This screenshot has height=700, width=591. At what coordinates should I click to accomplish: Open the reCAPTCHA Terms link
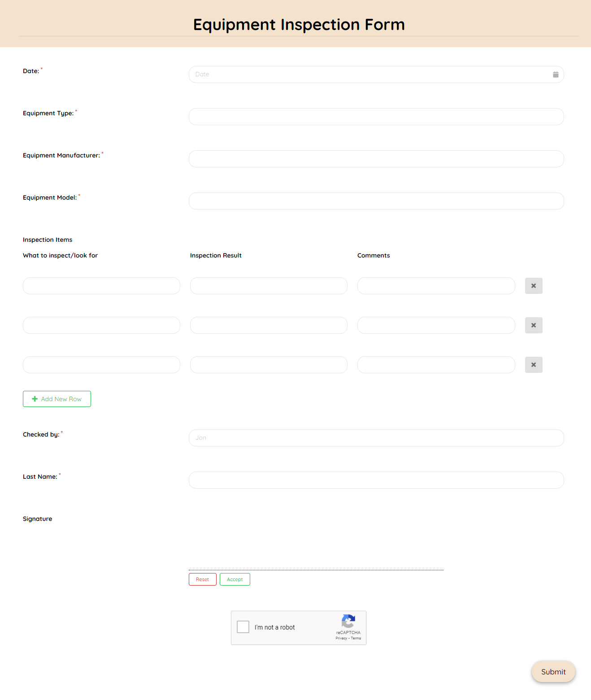356,638
